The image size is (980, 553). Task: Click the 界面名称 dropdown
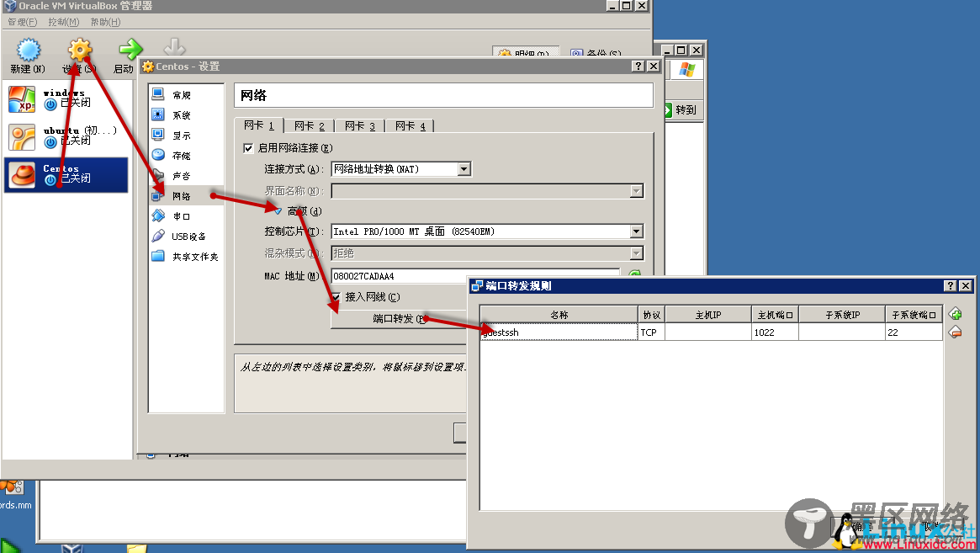[x=487, y=191]
